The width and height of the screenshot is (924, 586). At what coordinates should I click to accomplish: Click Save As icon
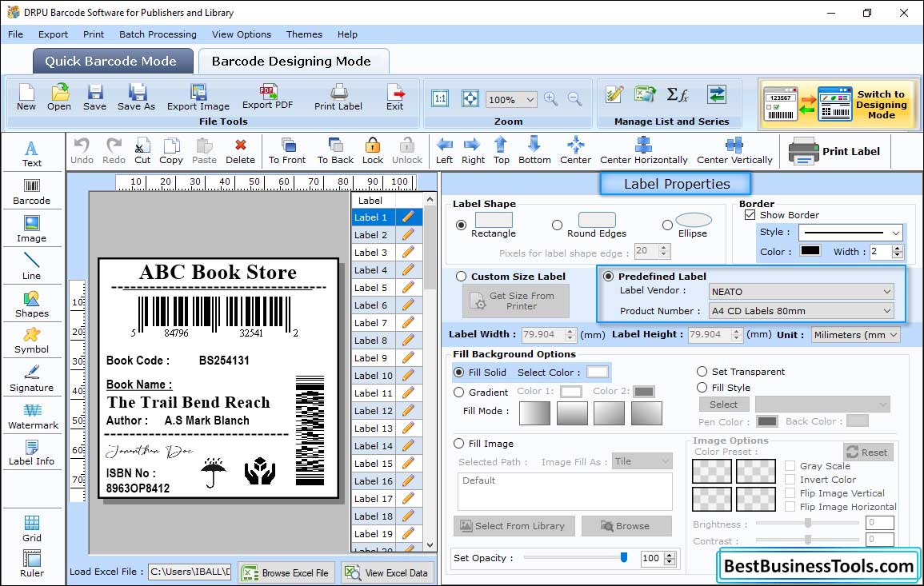pyautogui.click(x=137, y=98)
